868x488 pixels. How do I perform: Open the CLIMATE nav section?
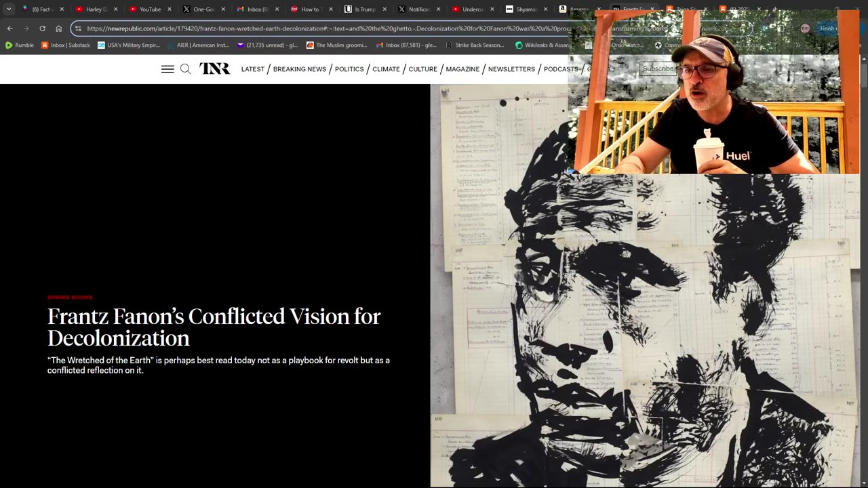(x=386, y=69)
